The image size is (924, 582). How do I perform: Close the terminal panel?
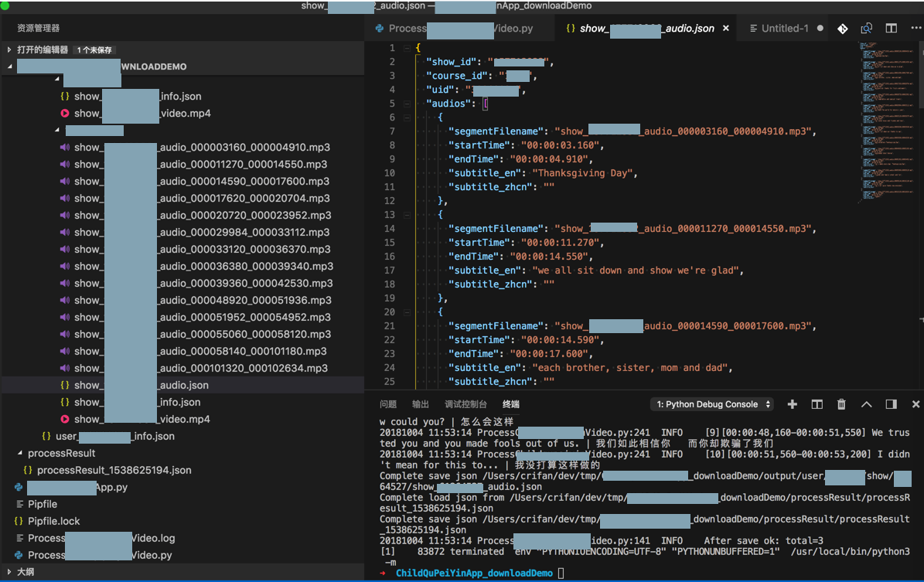(915, 404)
